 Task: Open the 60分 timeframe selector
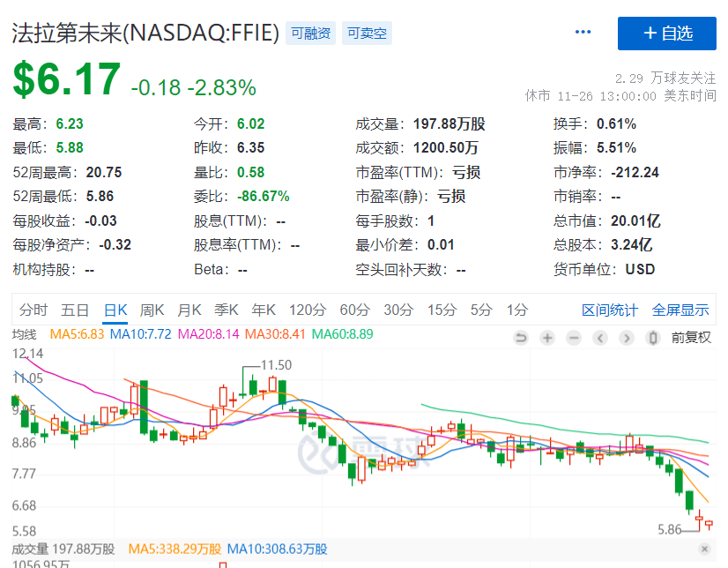coord(354,310)
